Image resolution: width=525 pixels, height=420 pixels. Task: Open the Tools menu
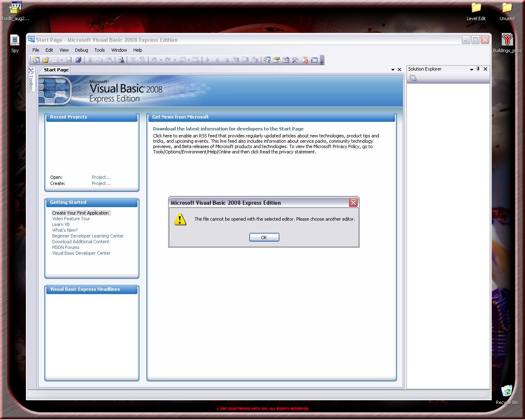tap(100, 50)
